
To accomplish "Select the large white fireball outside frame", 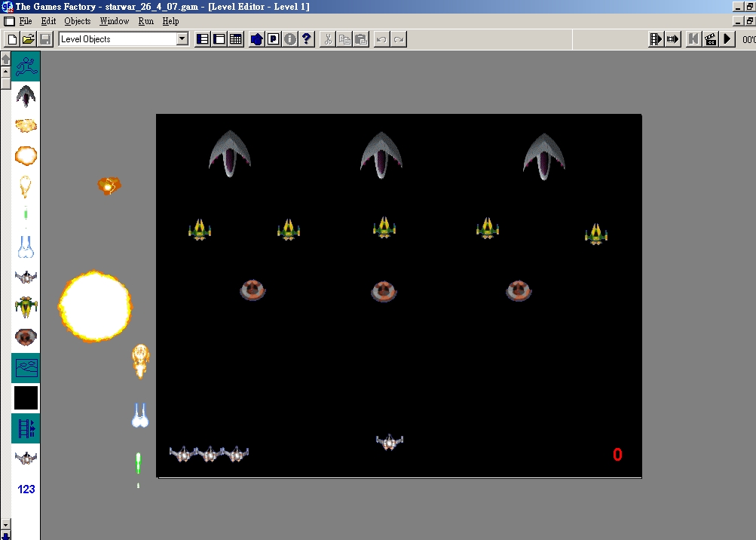I will [95, 306].
